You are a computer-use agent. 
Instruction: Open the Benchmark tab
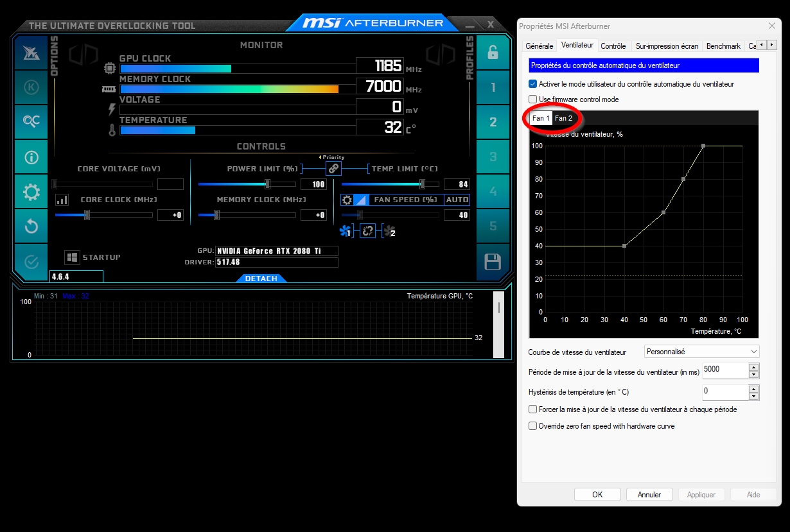tap(723, 46)
